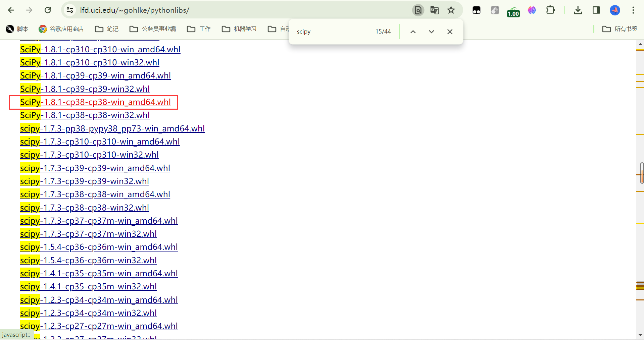The image size is (644, 340).
Task: Download scipy-1.4.1-cp35-cp35m-win_amd64.whl
Action: pos(99,273)
